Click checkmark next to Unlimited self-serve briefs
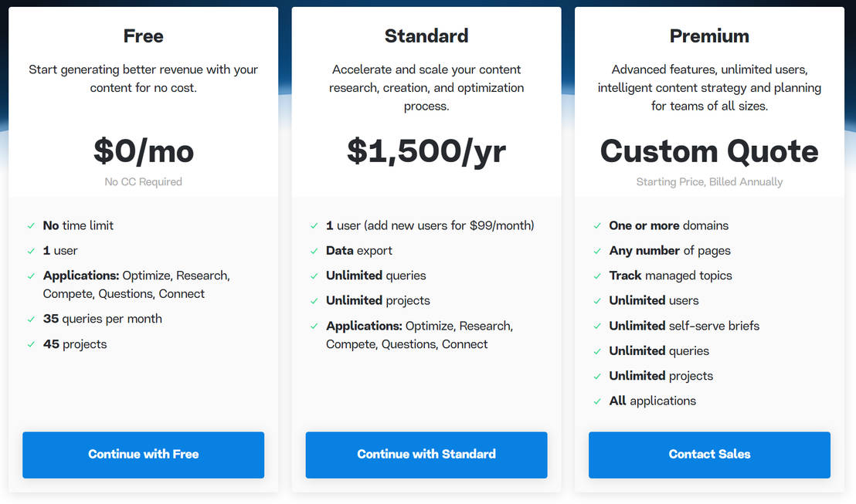Image resolution: width=856 pixels, height=504 pixels. (597, 326)
